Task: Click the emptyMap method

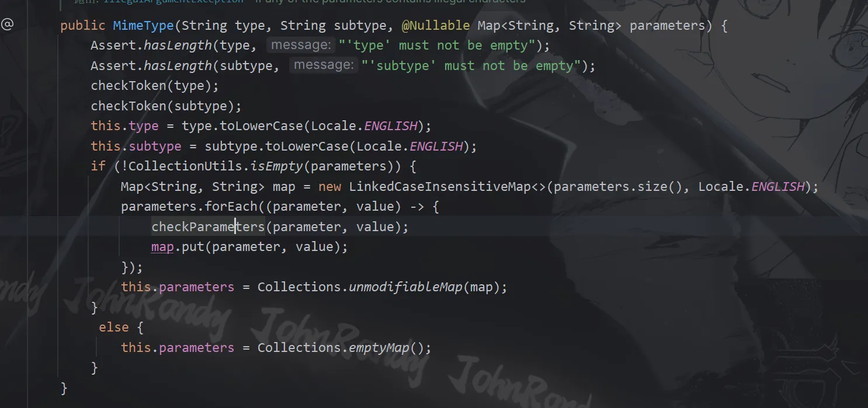Action: [379, 348]
